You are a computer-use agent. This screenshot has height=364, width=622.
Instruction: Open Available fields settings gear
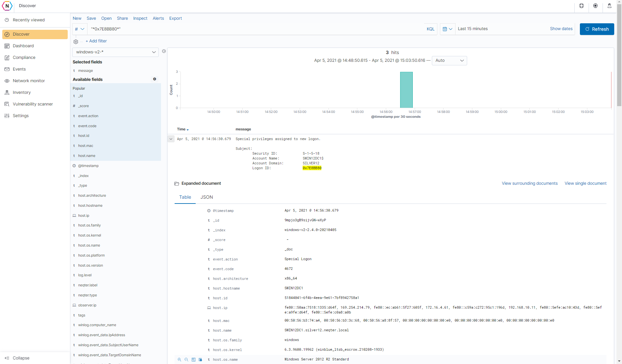(x=155, y=79)
